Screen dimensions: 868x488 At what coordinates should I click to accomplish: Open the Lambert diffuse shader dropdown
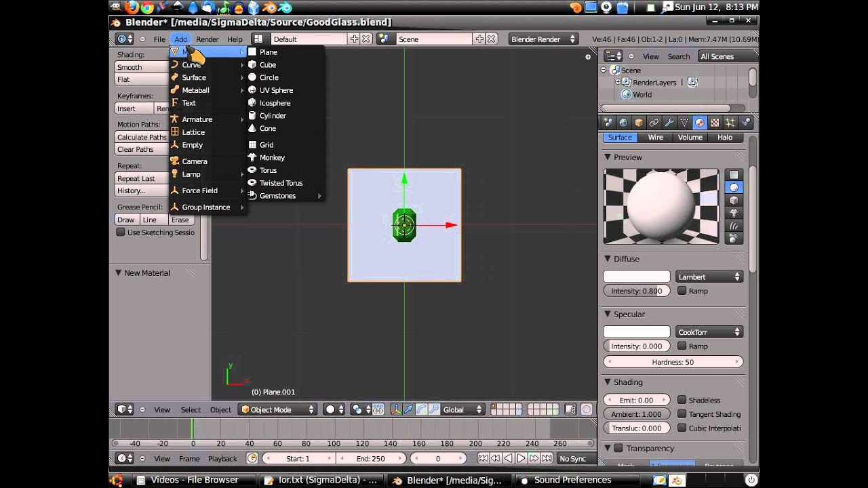[x=709, y=277]
